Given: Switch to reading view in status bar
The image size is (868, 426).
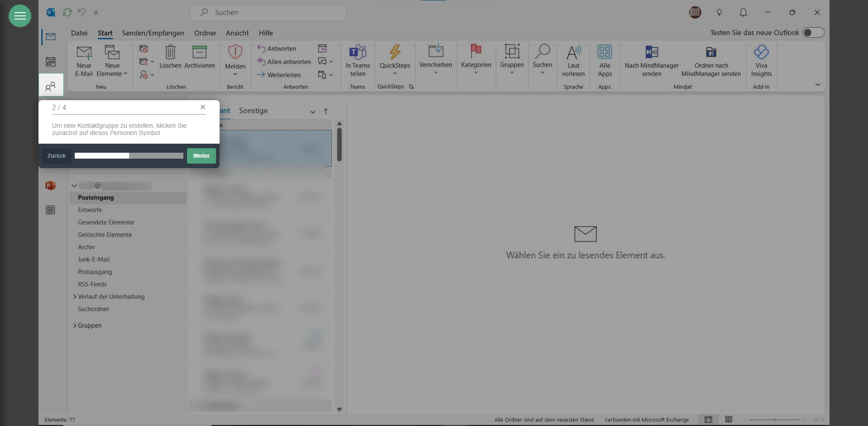Looking at the screenshot, I should pos(729,420).
